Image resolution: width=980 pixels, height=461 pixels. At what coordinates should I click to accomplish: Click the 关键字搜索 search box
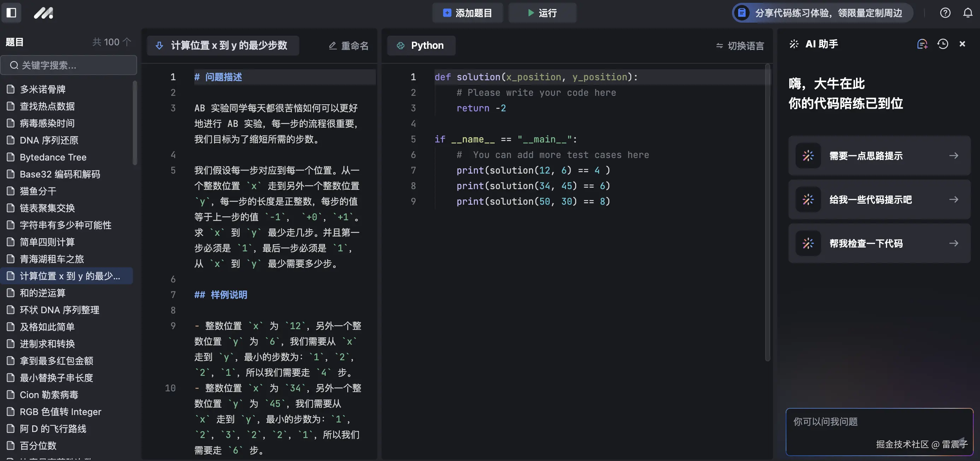pyautogui.click(x=69, y=65)
